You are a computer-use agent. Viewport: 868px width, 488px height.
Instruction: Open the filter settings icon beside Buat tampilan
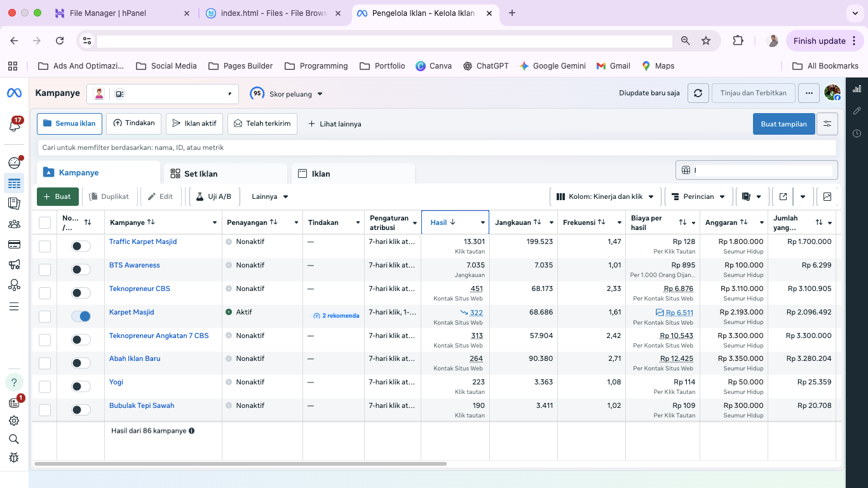tap(827, 124)
